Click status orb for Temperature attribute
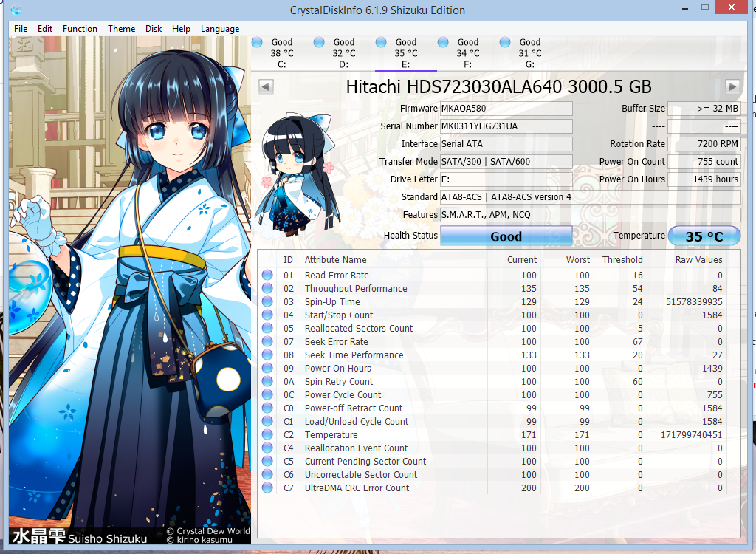This screenshot has height=554, width=756. point(267,435)
